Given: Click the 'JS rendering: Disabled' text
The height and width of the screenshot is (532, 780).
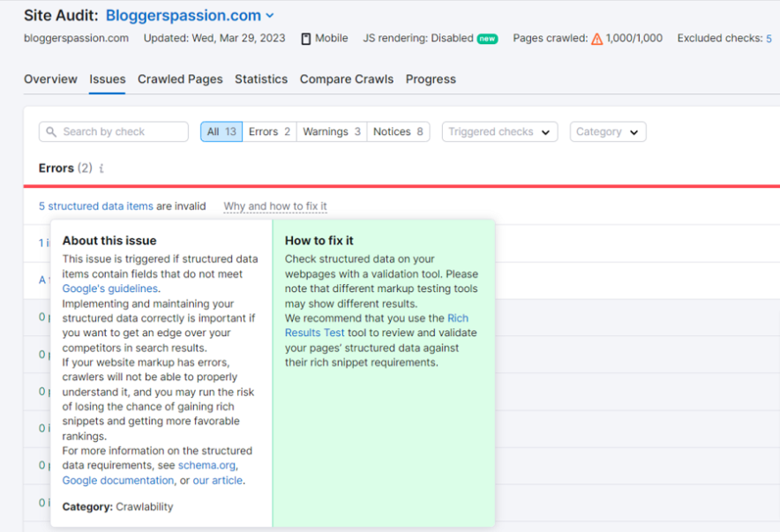Looking at the screenshot, I should coord(418,38).
